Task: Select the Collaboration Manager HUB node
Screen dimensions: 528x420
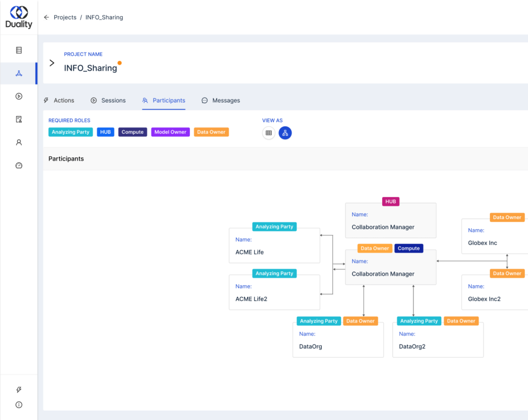Action: click(390, 220)
